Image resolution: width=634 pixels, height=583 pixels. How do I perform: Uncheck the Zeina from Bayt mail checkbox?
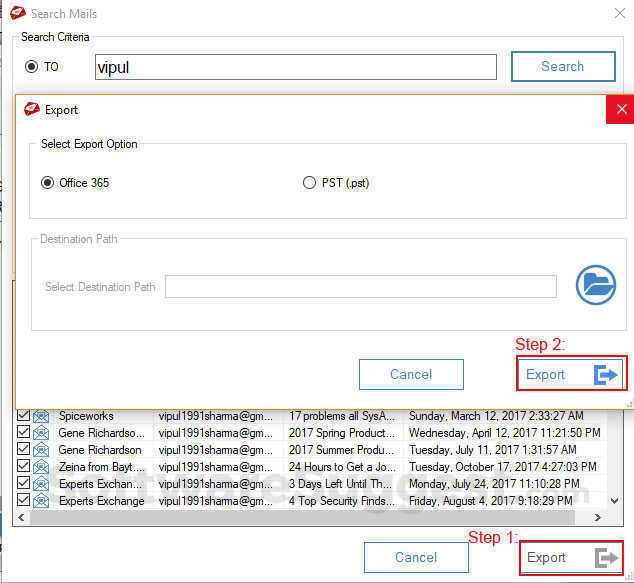pos(23,466)
